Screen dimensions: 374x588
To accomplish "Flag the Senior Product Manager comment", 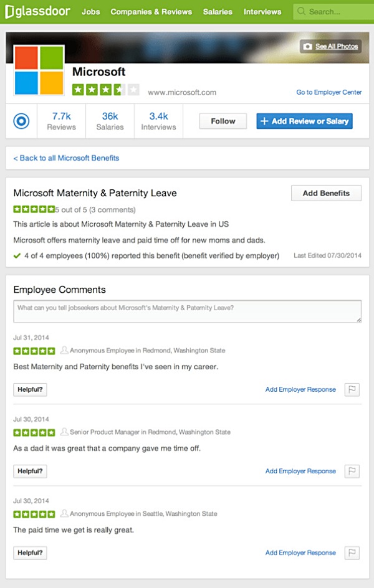I will [352, 472].
